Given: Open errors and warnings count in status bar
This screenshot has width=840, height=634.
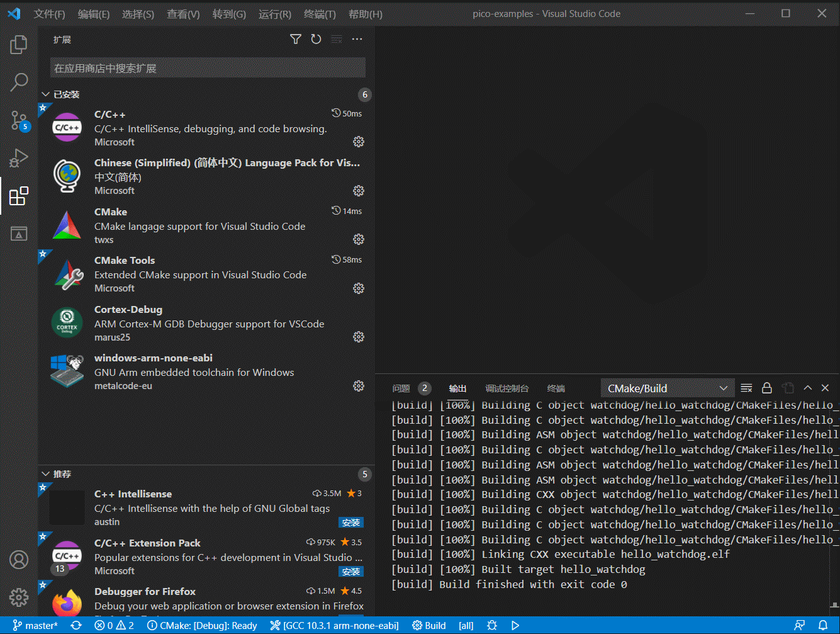Looking at the screenshot, I should click(115, 625).
